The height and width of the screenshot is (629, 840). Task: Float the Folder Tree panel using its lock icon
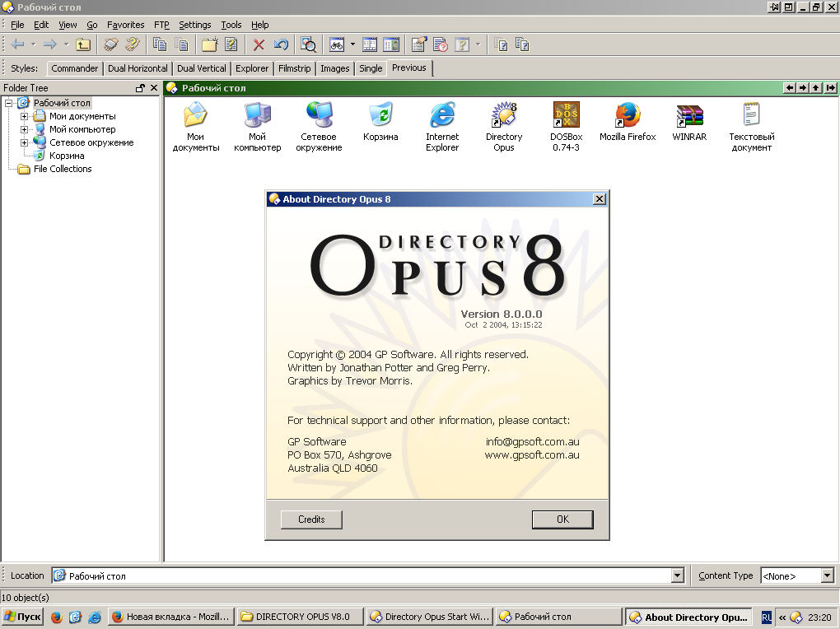tap(140, 88)
